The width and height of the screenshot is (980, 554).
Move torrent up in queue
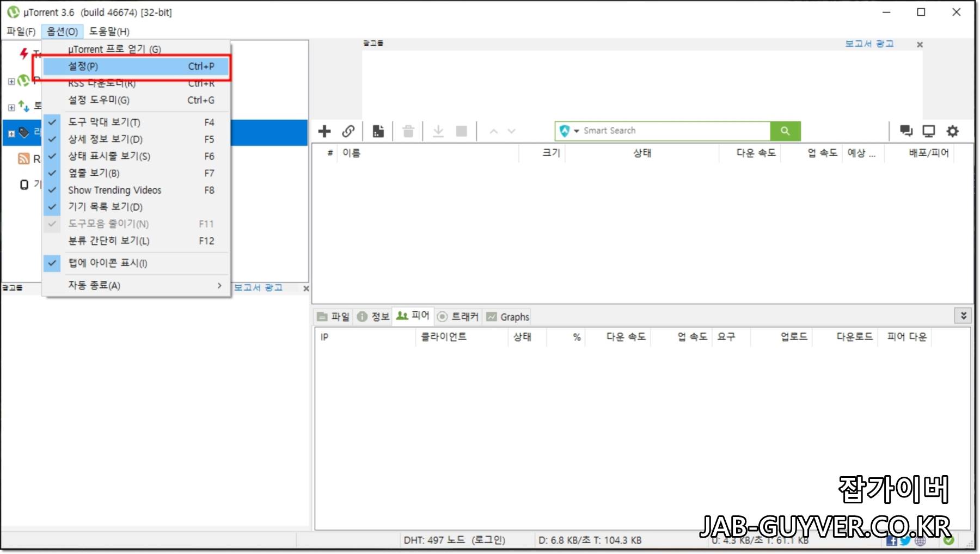[x=494, y=131]
